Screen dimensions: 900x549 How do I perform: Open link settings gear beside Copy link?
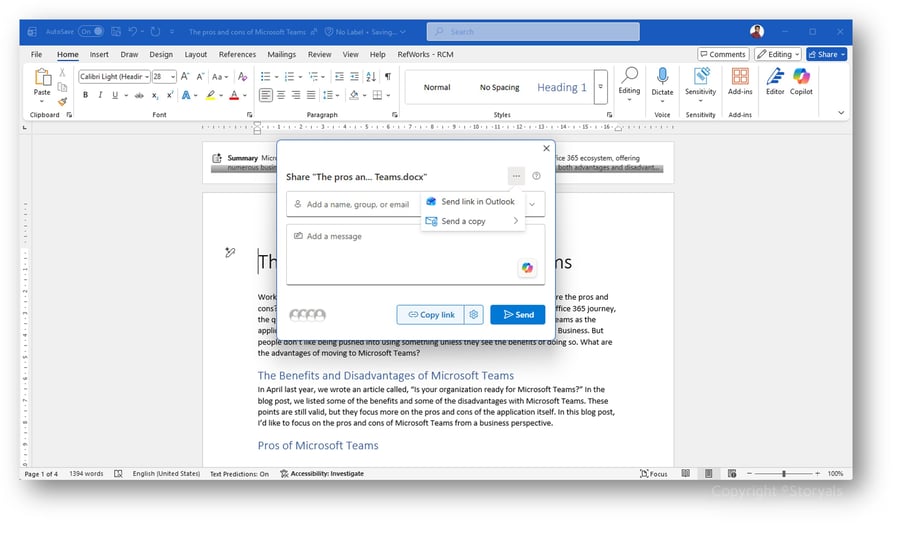[x=474, y=314]
